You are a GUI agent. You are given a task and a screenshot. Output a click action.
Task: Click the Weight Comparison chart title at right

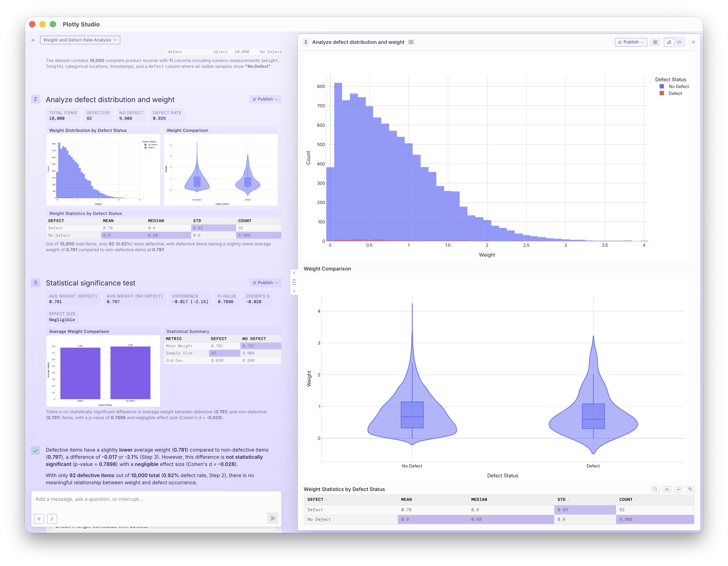[x=327, y=269]
